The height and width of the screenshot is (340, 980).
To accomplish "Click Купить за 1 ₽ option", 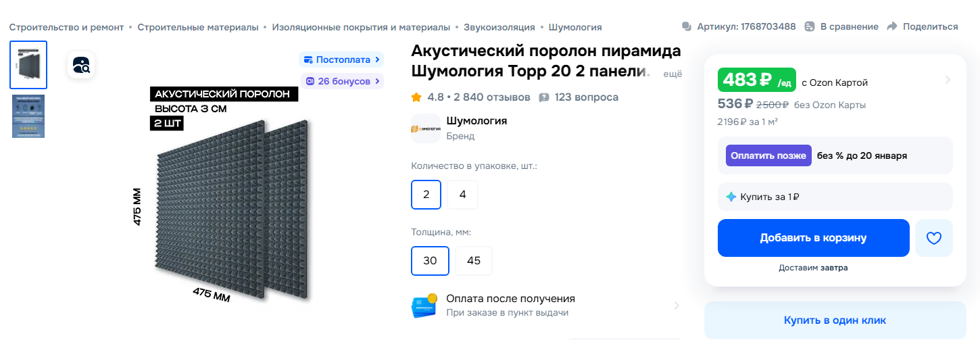I will point(835,197).
